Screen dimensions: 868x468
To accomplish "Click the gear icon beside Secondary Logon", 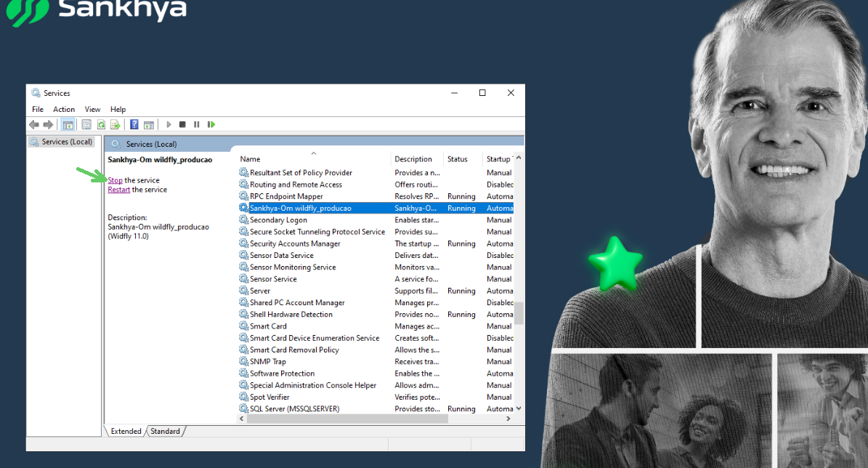I will click(243, 220).
